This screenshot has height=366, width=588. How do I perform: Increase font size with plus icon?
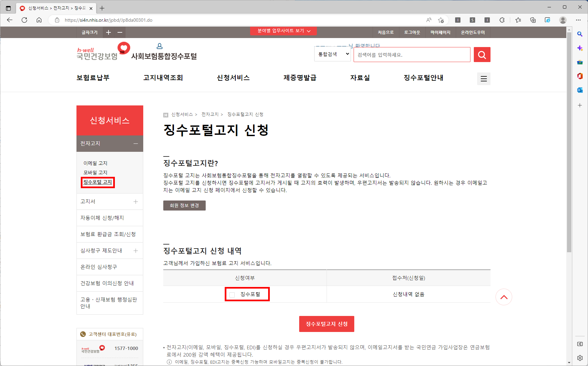point(109,32)
